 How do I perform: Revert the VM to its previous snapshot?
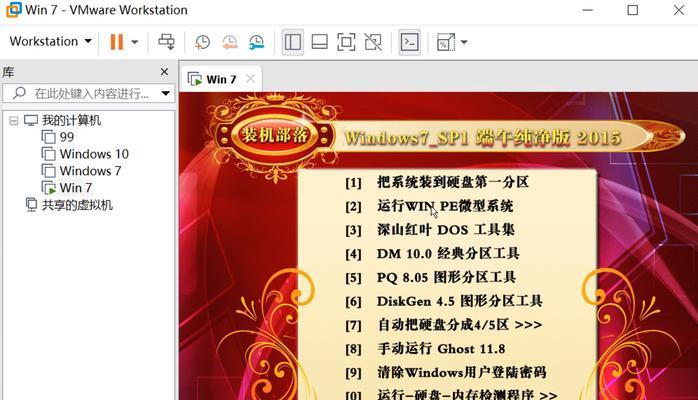coord(230,42)
